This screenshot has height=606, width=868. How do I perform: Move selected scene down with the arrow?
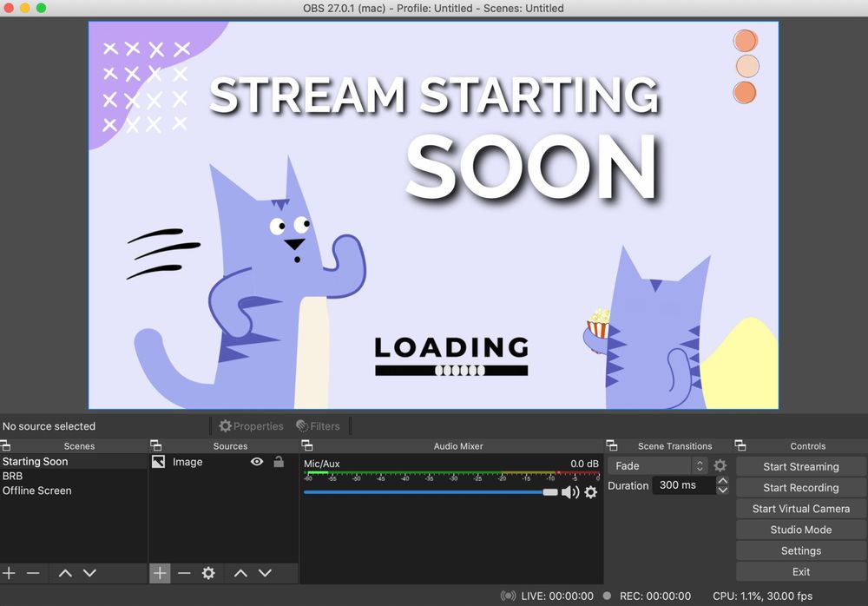pyautogui.click(x=89, y=573)
